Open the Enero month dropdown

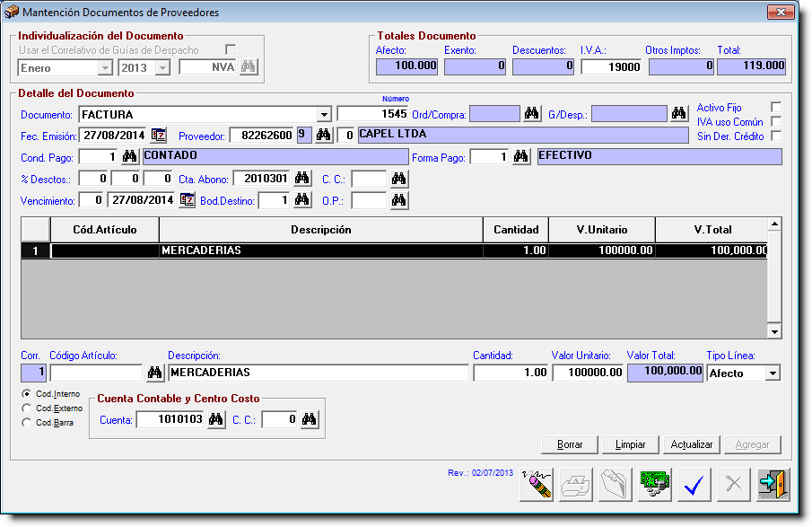point(105,68)
